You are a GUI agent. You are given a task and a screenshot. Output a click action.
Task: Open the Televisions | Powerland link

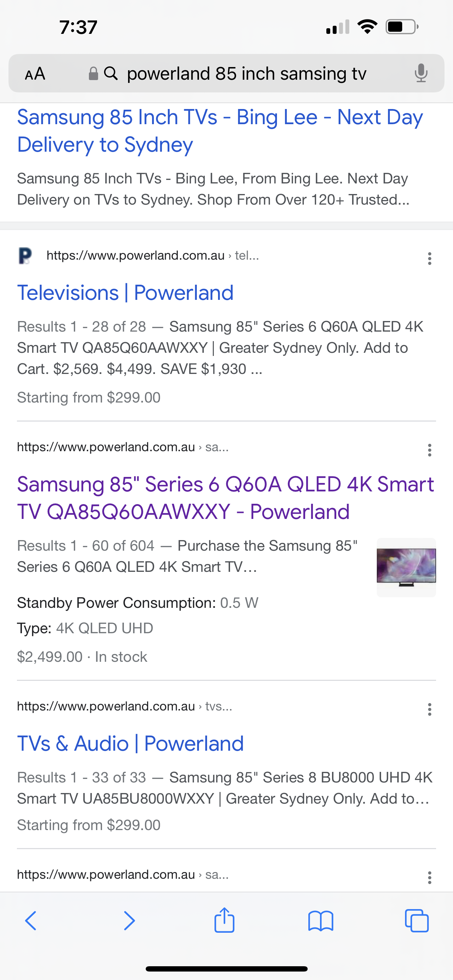pos(125,293)
